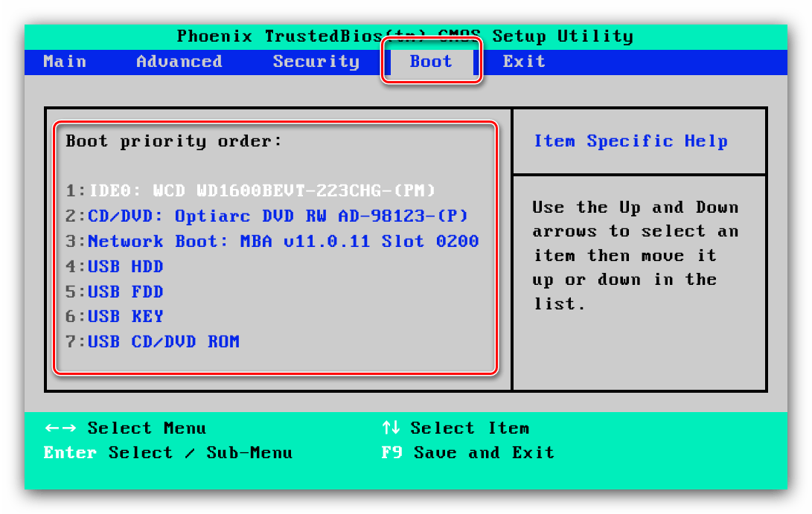Screen dimensions: 812x514
Task: Click the Boot priority order heading
Action: point(174,141)
